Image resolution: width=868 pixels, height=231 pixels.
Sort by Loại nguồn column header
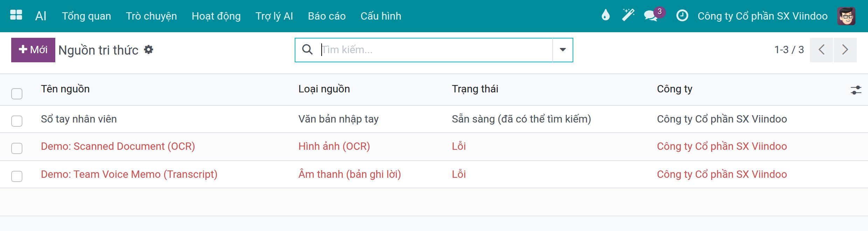click(324, 89)
